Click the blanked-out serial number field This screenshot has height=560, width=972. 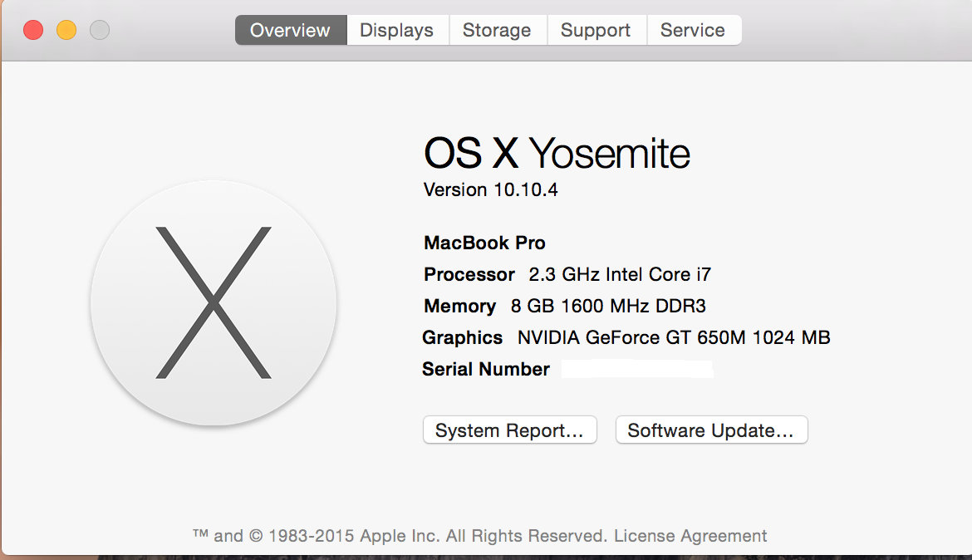[637, 369]
